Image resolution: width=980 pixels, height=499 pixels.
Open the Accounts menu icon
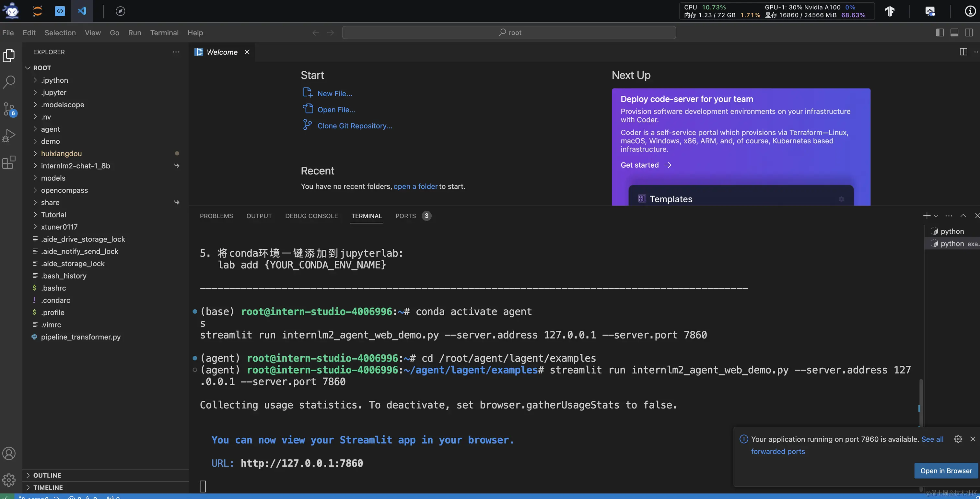[x=9, y=453]
